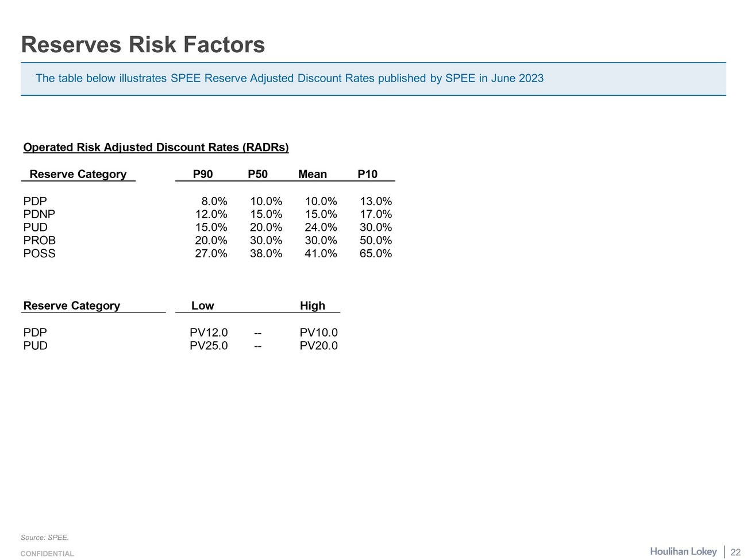Select the PDNP row label
Image resolution: width=747 pixels, height=560 pixels.
coord(39,214)
